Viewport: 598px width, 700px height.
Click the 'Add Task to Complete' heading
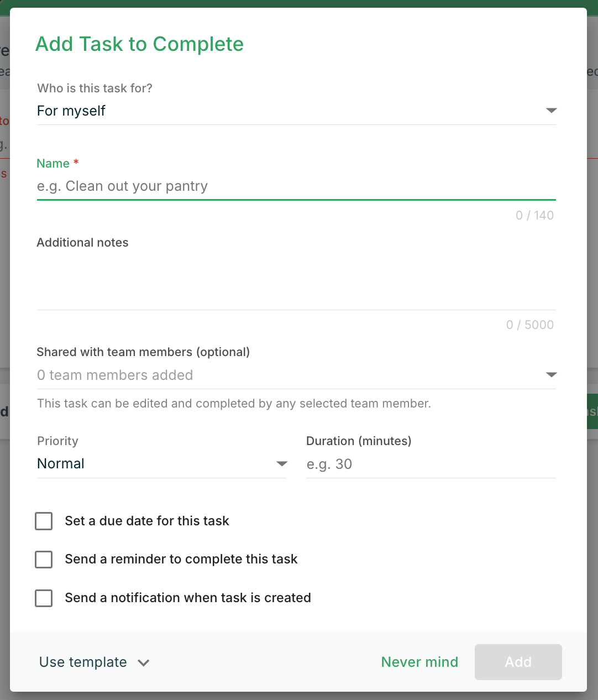coord(139,44)
